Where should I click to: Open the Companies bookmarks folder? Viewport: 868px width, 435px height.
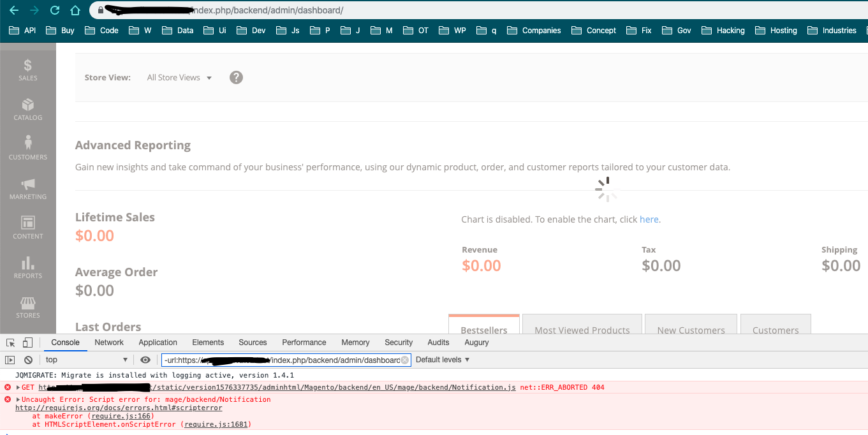click(x=534, y=30)
